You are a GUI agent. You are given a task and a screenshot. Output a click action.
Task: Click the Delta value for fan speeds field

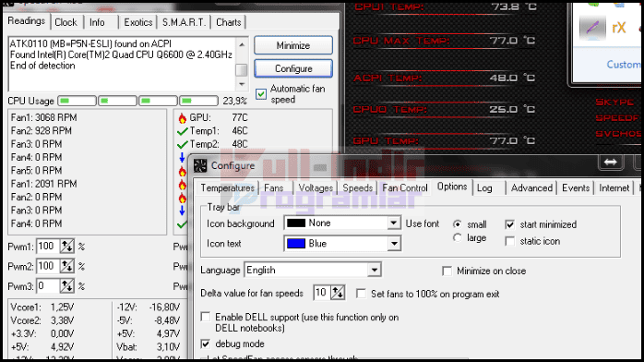pyautogui.click(x=322, y=293)
